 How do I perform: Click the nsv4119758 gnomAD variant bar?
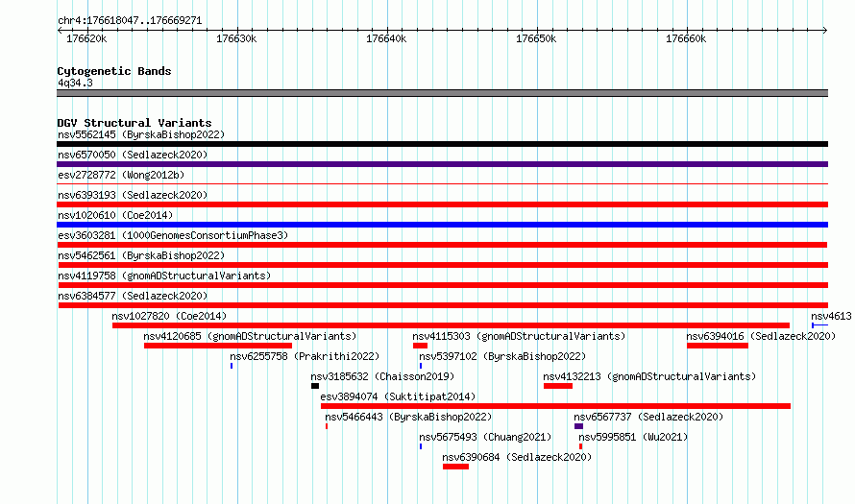click(443, 285)
